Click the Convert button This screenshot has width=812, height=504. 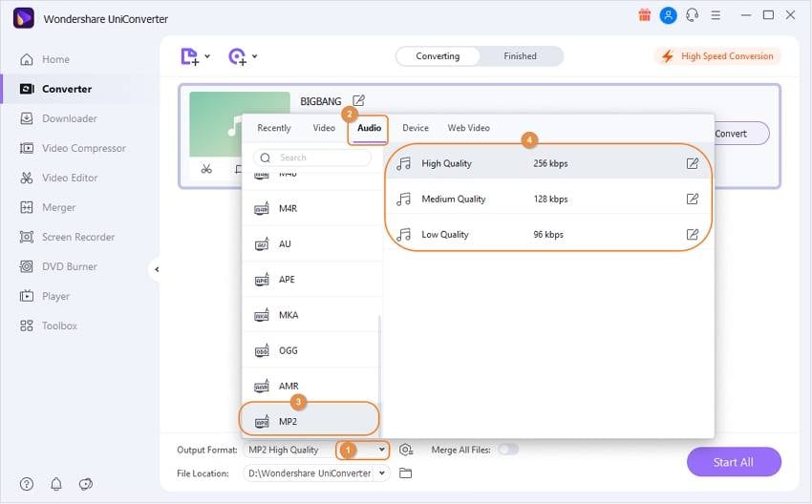coord(740,134)
